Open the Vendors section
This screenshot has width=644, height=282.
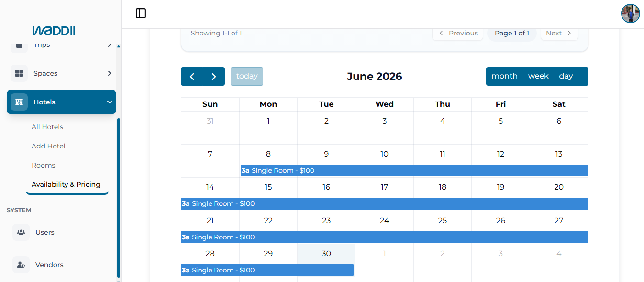(x=49, y=265)
